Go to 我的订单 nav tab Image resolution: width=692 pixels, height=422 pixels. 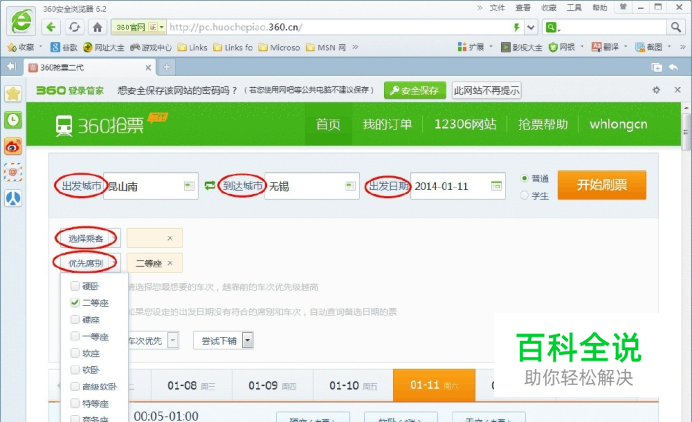pyautogui.click(x=387, y=124)
